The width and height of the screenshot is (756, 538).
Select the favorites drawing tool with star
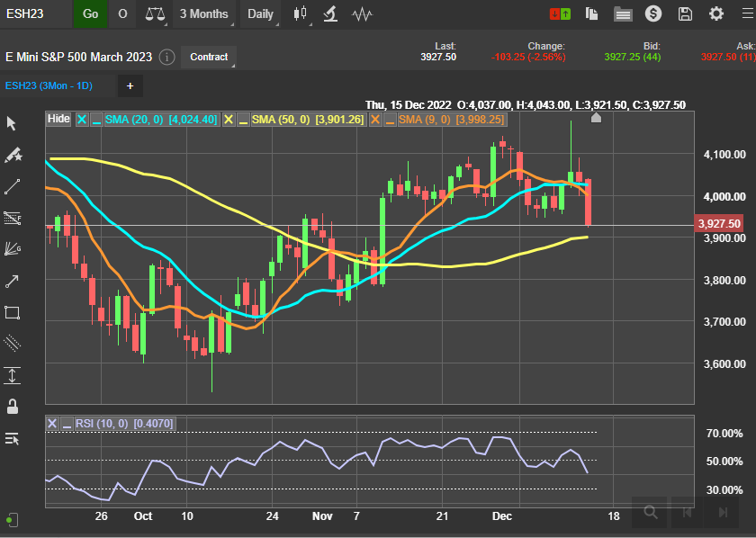point(13,156)
